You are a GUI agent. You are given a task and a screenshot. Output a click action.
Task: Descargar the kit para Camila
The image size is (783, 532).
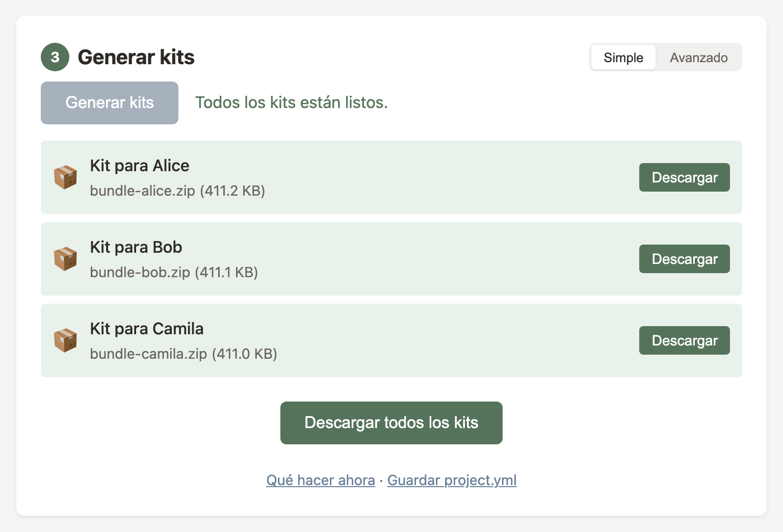pyautogui.click(x=684, y=340)
